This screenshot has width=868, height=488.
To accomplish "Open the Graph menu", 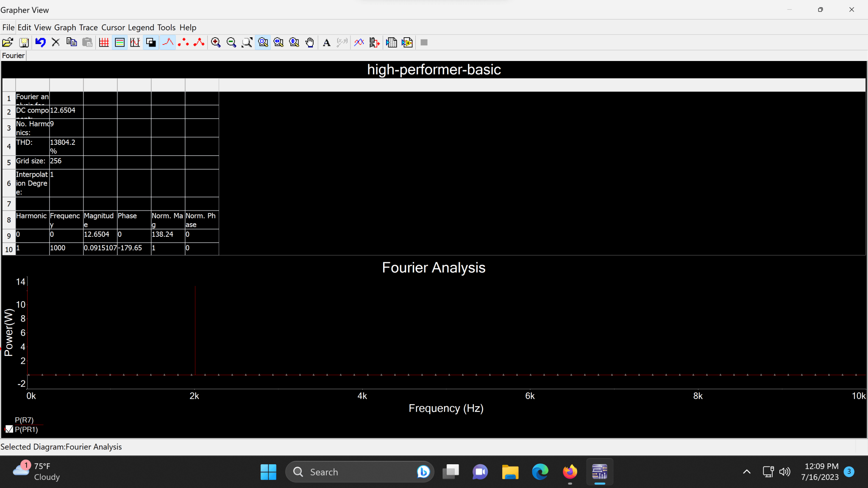I will pos(65,28).
